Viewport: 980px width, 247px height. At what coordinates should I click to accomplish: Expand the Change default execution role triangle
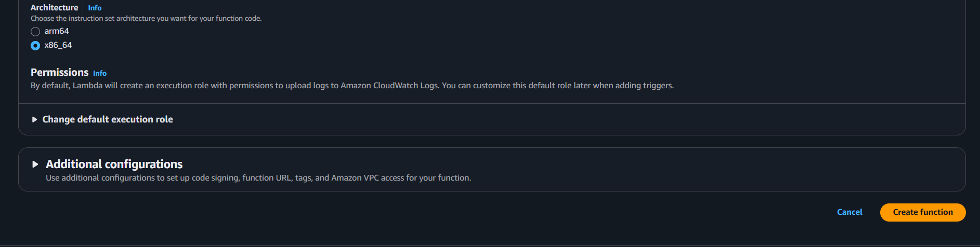tap(35, 119)
